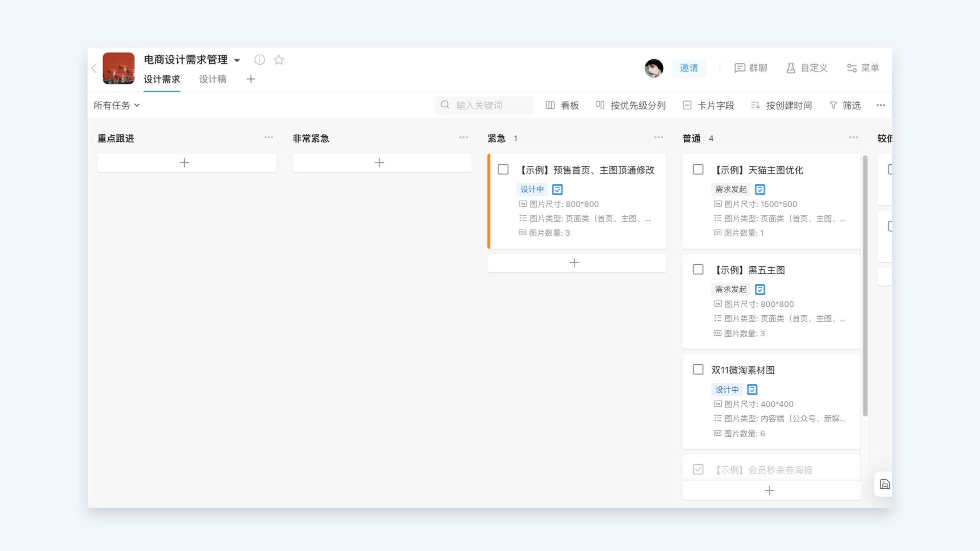The image size is (980, 551).
Task: Click the project info icon
Action: tap(259, 60)
